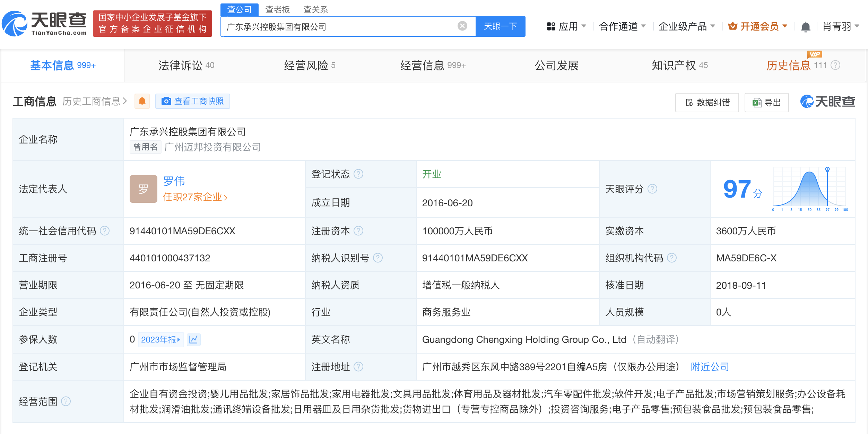Click the question mark beside 经营范围
This screenshot has height=434, width=868.
[67, 402]
